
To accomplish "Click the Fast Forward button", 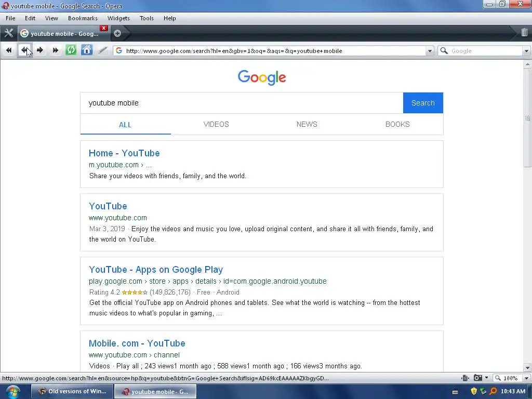I will (55, 50).
